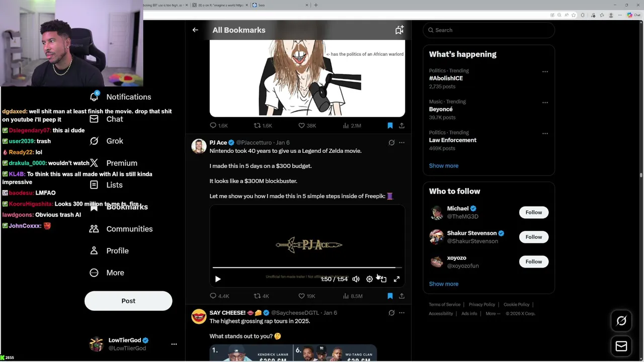Repost PJ Ace post with 4K reposts
Viewport: 644px width, 362px height.
261,296
